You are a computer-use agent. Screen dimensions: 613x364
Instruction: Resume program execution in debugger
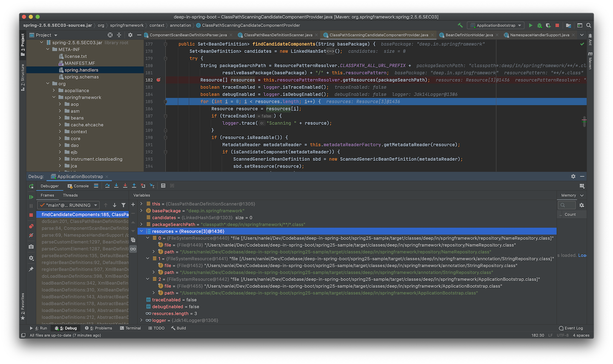tap(31, 197)
